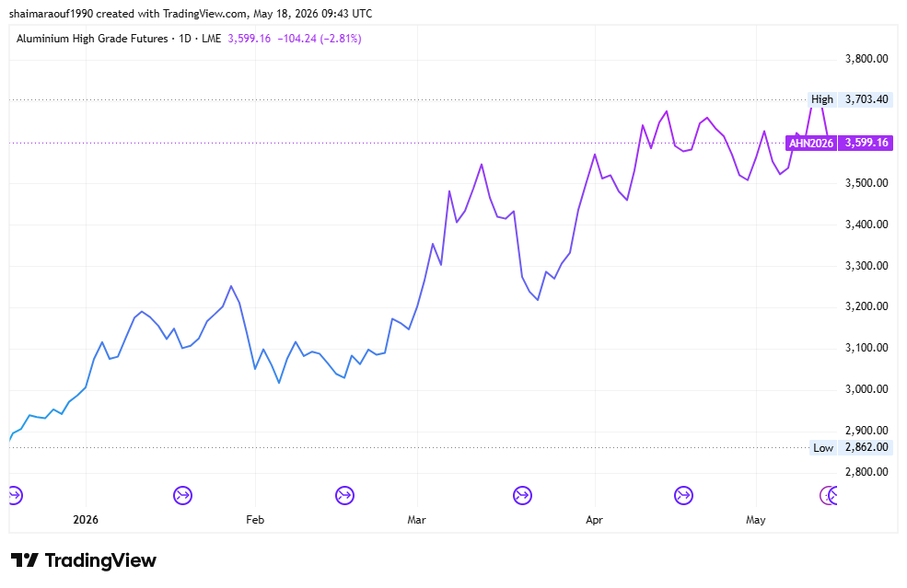Click the 3,599.16 current price tag
The image size is (907, 588).
point(866,143)
